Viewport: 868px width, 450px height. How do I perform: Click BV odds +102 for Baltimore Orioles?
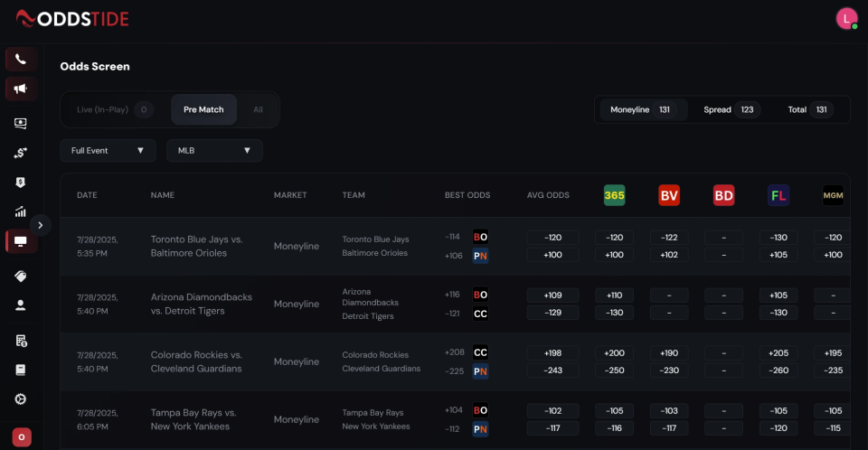pyautogui.click(x=669, y=255)
